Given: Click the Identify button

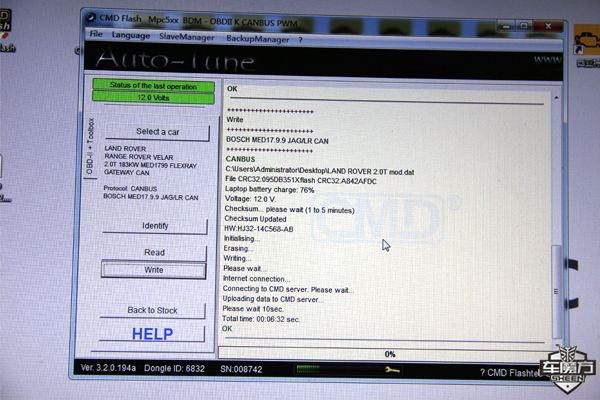Looking at the screenshot, I should coord(155,226).
